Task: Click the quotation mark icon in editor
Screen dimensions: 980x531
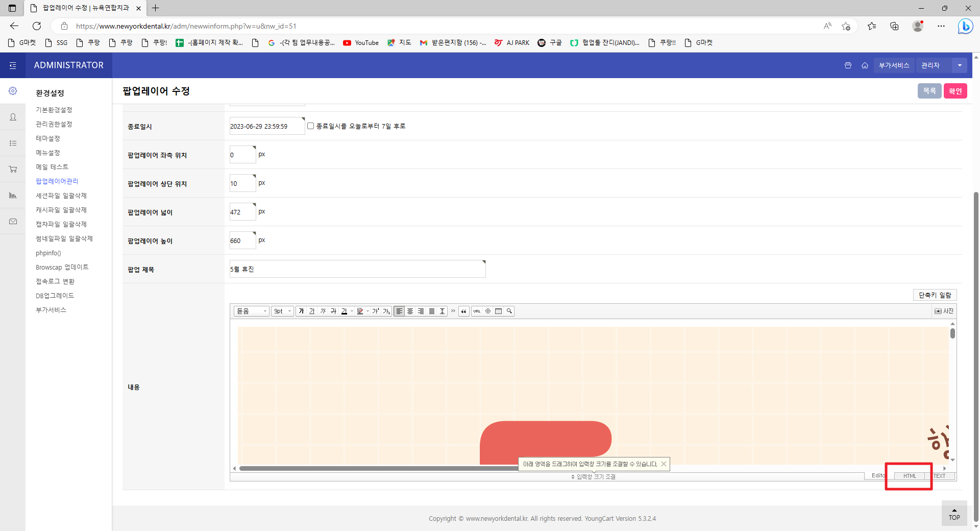Action: [x=463, y=311]
